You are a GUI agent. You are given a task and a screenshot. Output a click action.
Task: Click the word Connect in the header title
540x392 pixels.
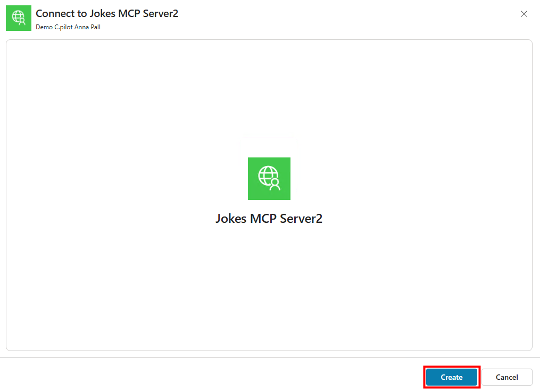click(x=54, y=14)
